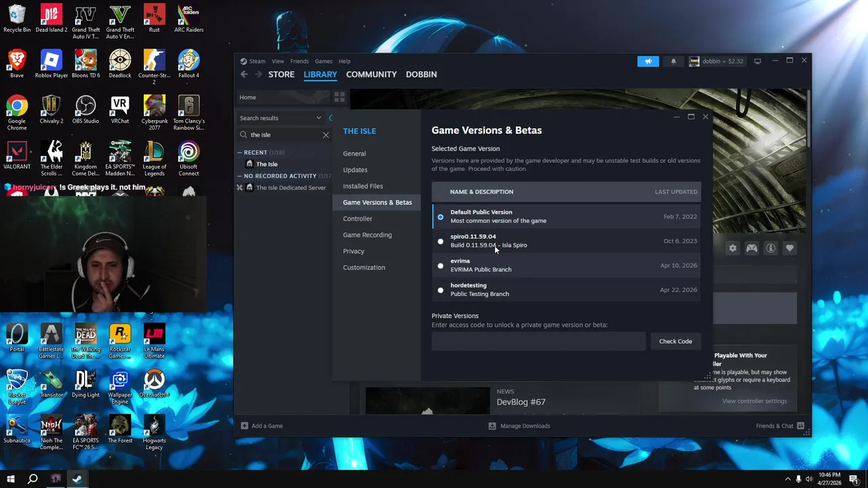Screen dimensions: 868x488
Task: Open Windows Start menu
Action: (10, 479)
